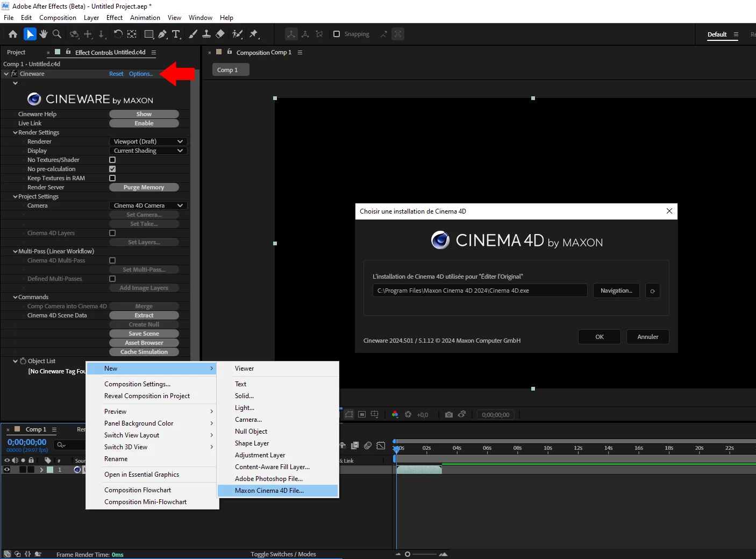Click the Show Snapshot icon in viewer
This screenshot has width=756, height=559.
[462, 414]
